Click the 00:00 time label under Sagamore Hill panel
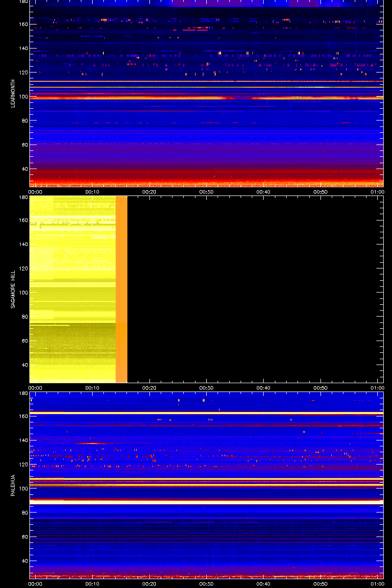 [x=35, y=388]
